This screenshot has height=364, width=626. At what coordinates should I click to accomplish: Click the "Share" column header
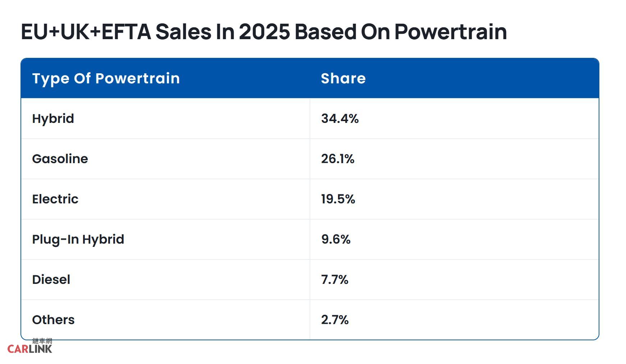click(x=343, y=78)
